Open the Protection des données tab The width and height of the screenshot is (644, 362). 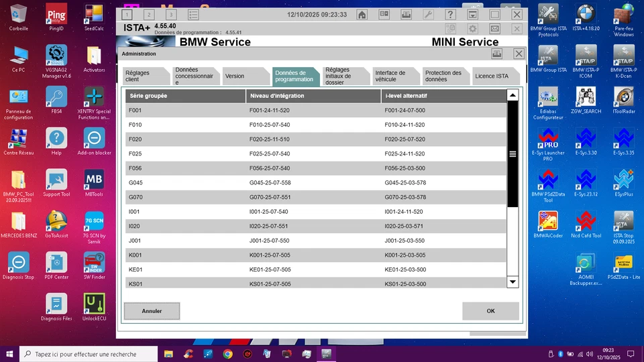[x=445, y=76]
